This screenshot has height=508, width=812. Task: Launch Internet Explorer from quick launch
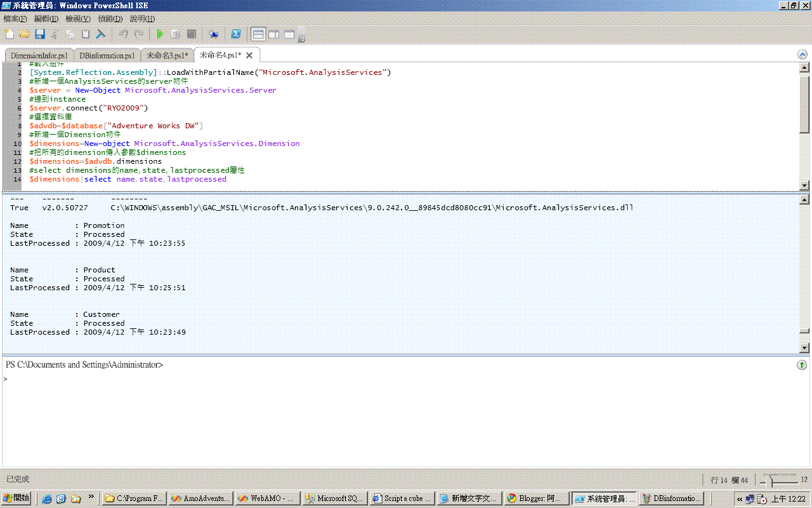tap(46, 498)
